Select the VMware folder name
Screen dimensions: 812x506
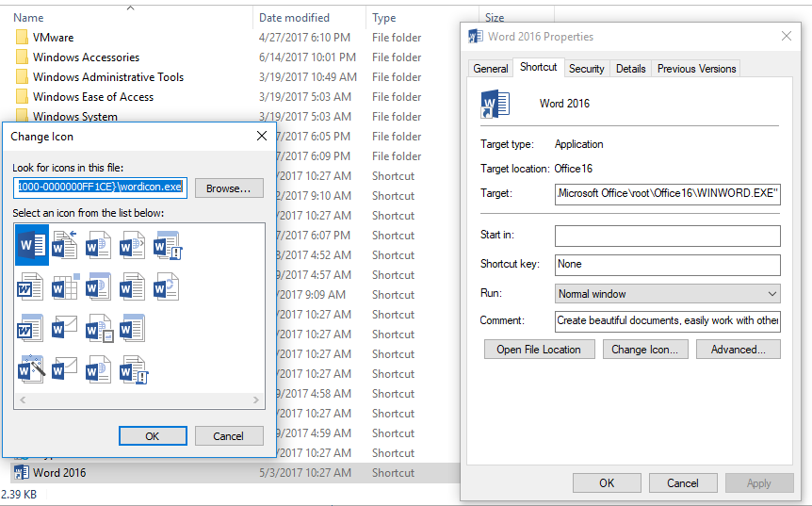coord(53,38)
